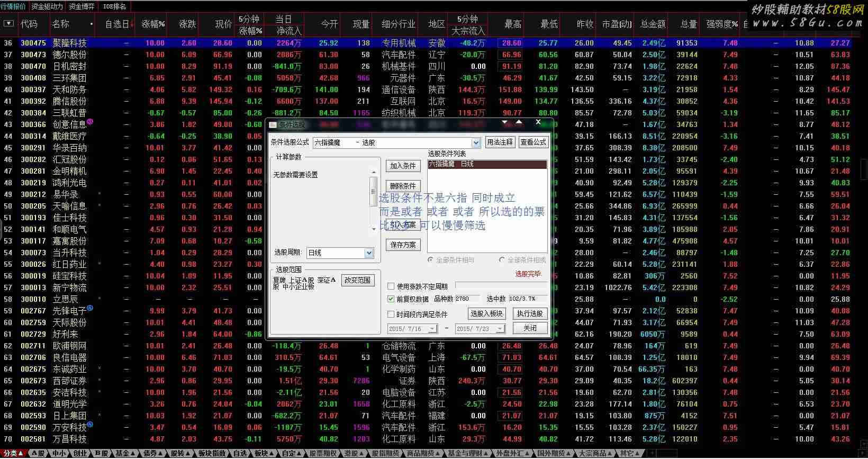
Task: Open the column menu triangle icon beside 代码
Action: point(8,24)
